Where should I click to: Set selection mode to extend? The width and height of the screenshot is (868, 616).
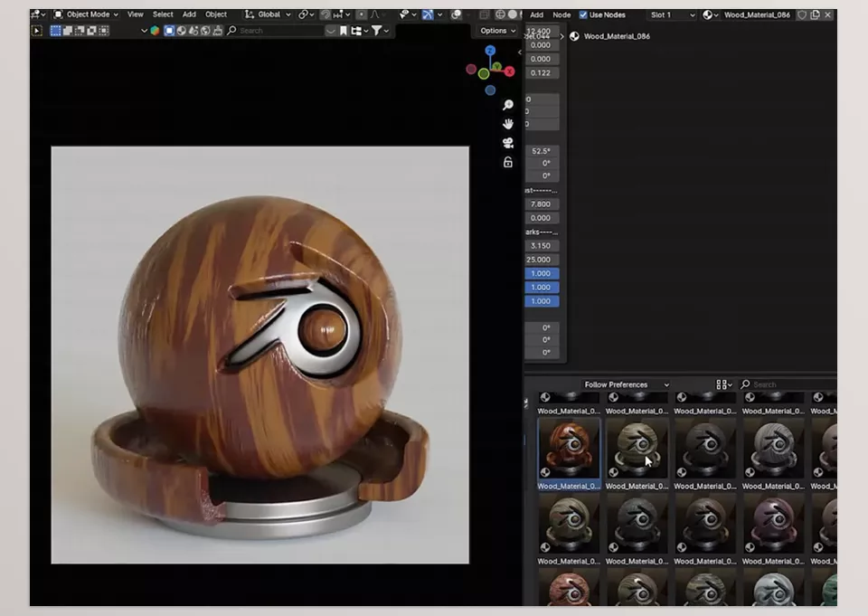68,31
